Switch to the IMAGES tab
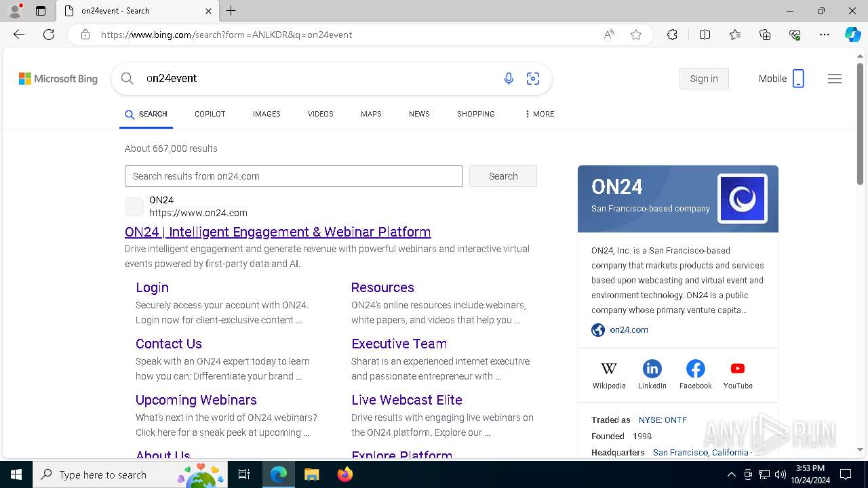868x488 pixels. [x=267, y=114]
